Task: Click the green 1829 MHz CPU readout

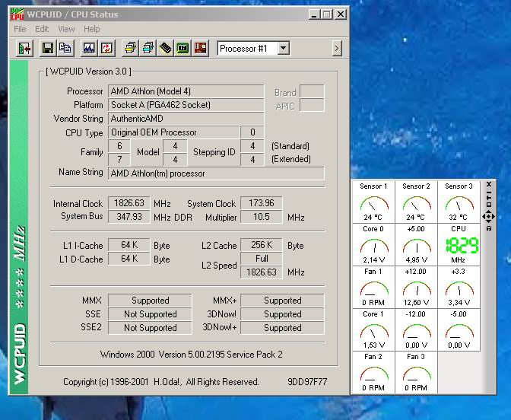Action: point(462,246)
